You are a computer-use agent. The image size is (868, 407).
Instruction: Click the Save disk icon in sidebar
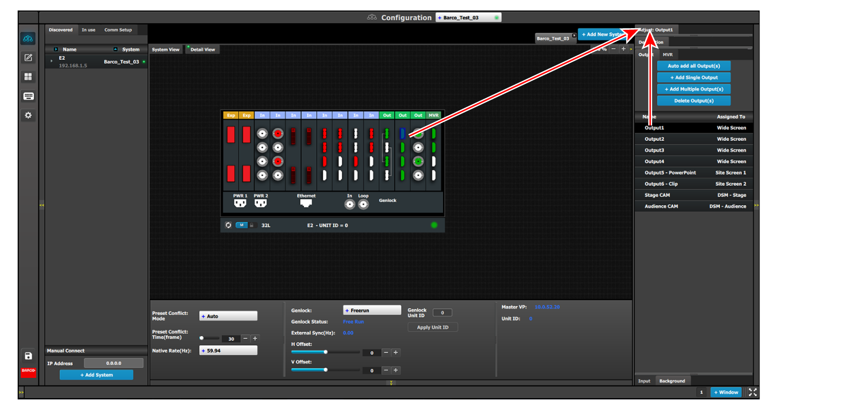(x=29, y=356)
